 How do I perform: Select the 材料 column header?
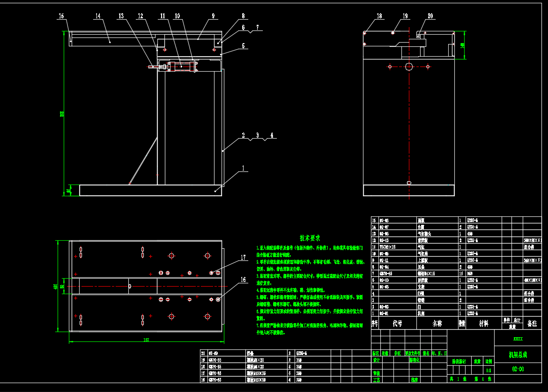(x=483, y=323)
